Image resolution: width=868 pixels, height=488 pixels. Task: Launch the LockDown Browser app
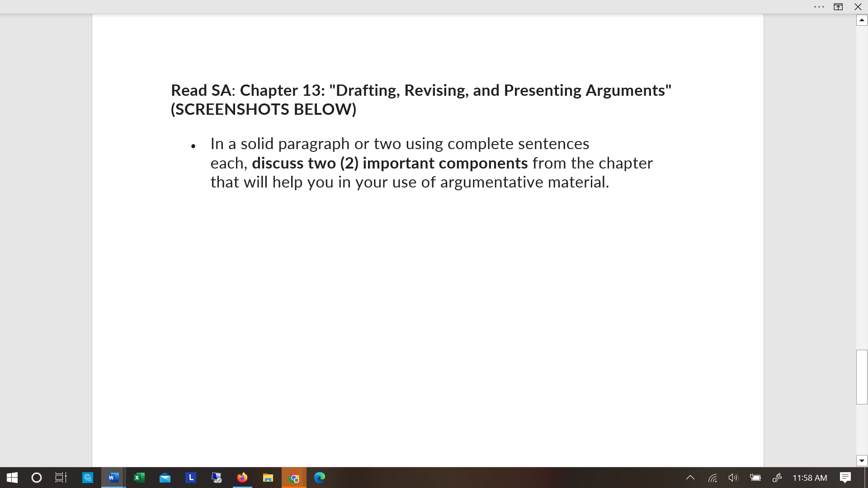click(x=191, y=478)
